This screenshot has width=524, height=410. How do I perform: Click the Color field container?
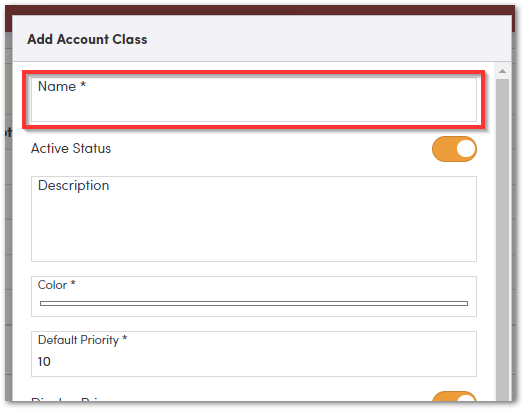[x=254, y=296]
